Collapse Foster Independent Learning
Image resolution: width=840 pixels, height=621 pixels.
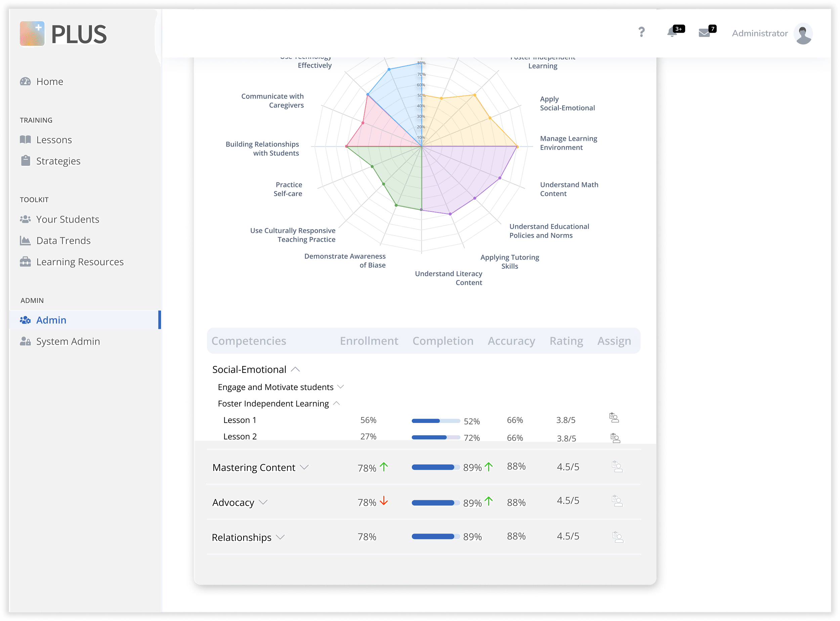point(337,403)
